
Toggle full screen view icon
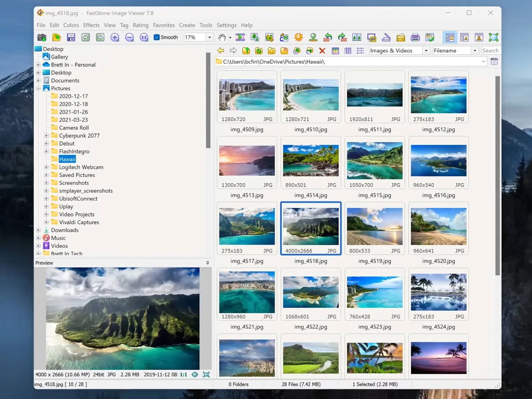coord(493,37)
